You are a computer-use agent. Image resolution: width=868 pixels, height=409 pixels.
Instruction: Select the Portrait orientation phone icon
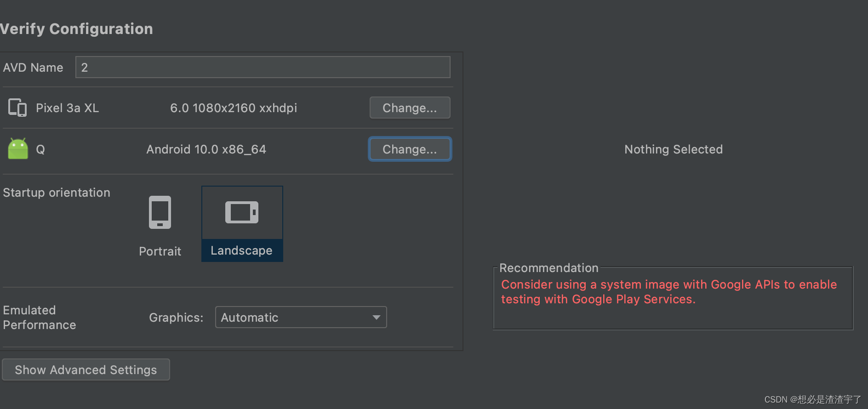[160, 212]
